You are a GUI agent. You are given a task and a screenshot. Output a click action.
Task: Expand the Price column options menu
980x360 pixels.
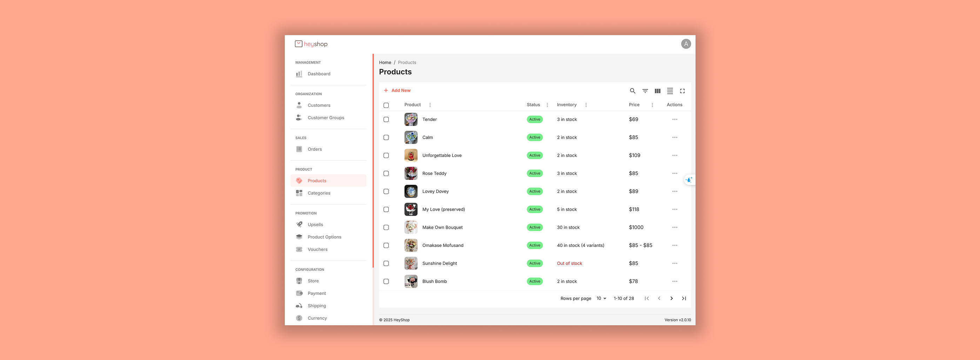652,105
